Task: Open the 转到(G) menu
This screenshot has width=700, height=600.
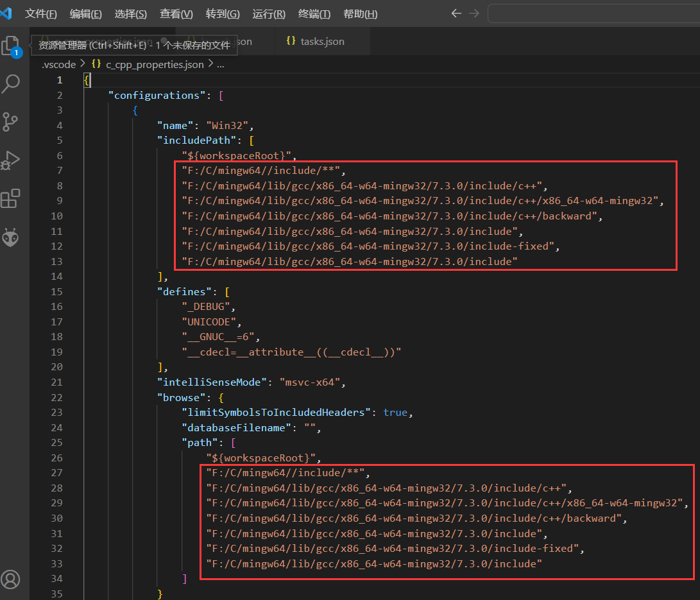Action: coord(223,14)
